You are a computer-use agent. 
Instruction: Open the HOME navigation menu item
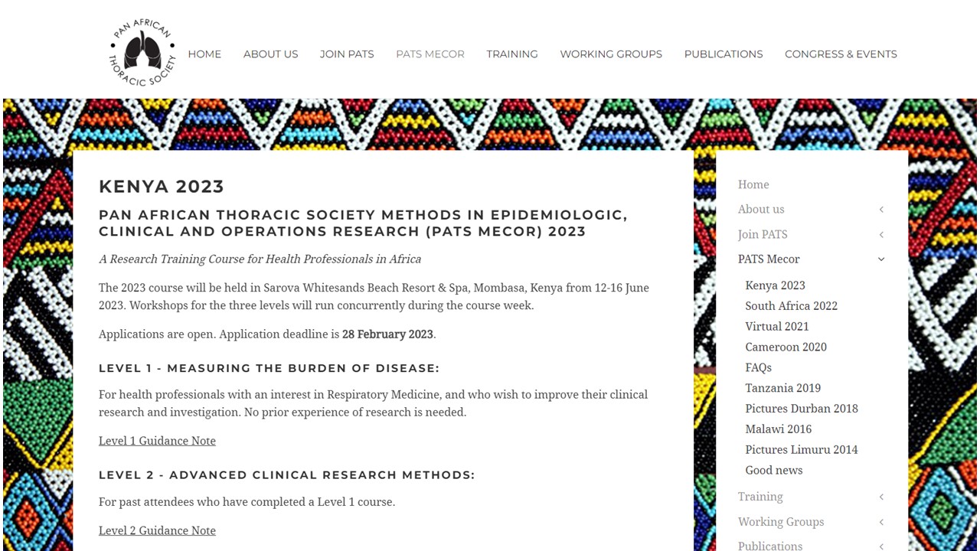204,54
